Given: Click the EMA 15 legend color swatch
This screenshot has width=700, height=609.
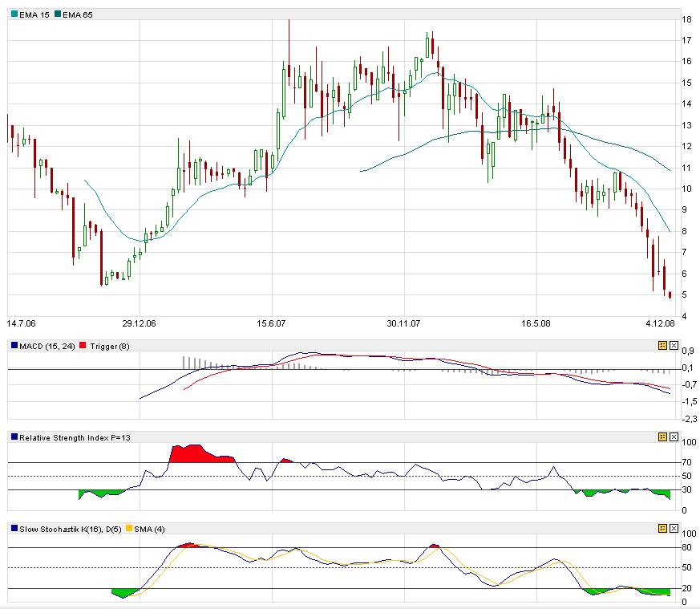Looking at the screenshot, I should pyautogui.click(x=14, y=14).
